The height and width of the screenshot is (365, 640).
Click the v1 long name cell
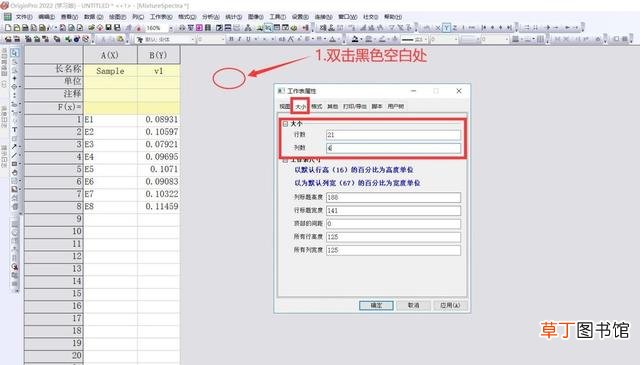(158, 71)
